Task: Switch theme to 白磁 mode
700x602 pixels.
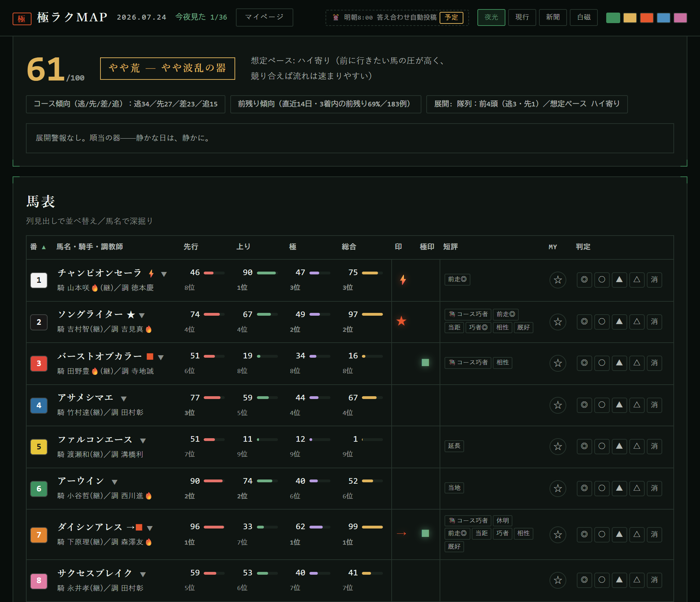Action: 583,17
